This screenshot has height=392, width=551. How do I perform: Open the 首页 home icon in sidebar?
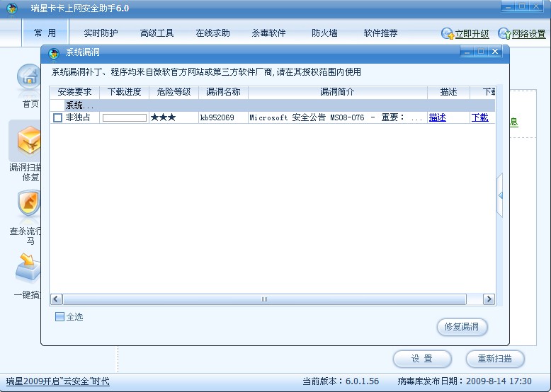pyautogui.click(x=29, y=78)
